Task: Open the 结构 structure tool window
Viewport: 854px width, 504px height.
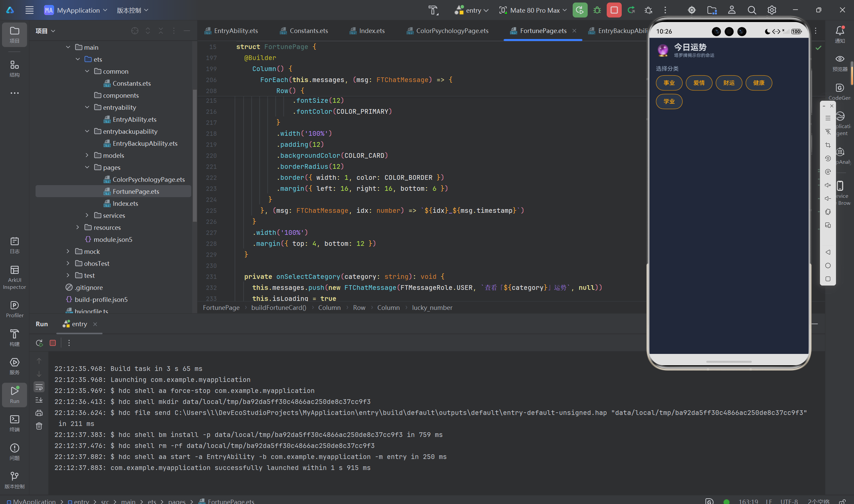Action: 15,69
